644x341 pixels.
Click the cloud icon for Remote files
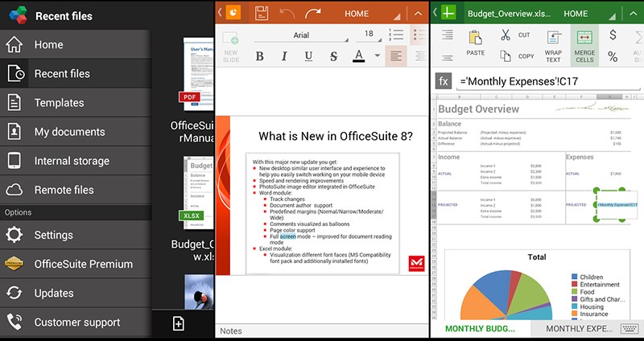point(14,190)
